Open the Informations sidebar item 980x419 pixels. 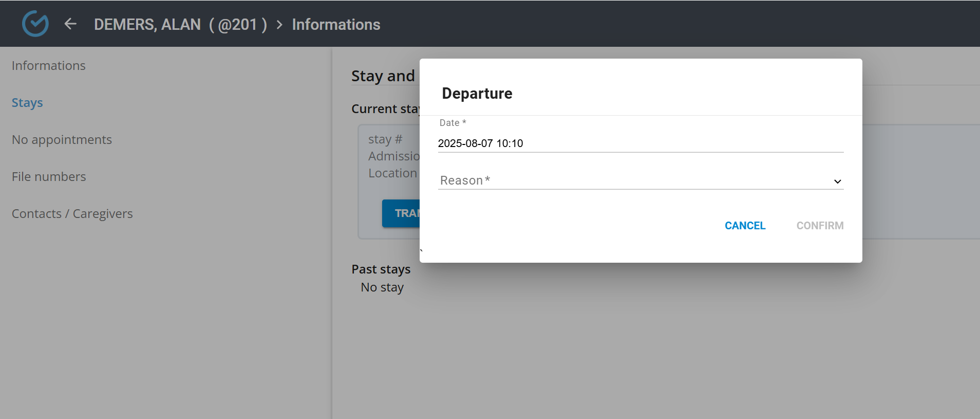click(x=49, y=66)
